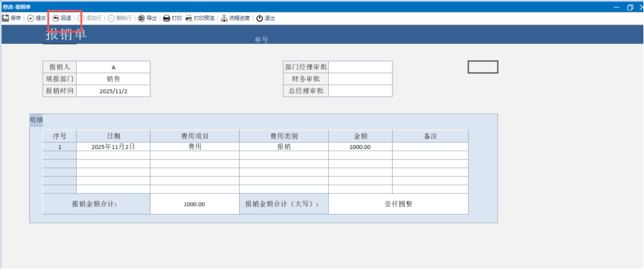
Task: Click the 总经理审批 approval field
Action: [x=360, y=91]
